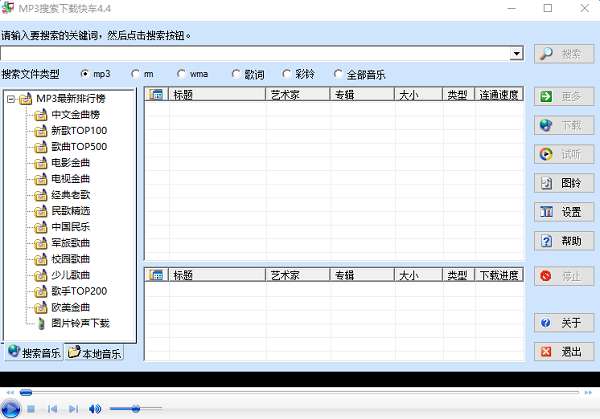
Task: Exit via the 退出 button
Action: click(564, 352)
